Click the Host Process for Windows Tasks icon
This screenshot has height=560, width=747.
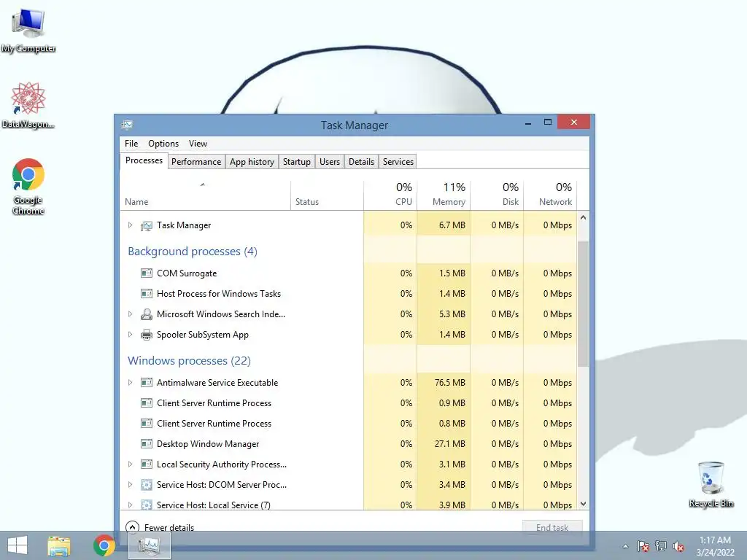146,294
